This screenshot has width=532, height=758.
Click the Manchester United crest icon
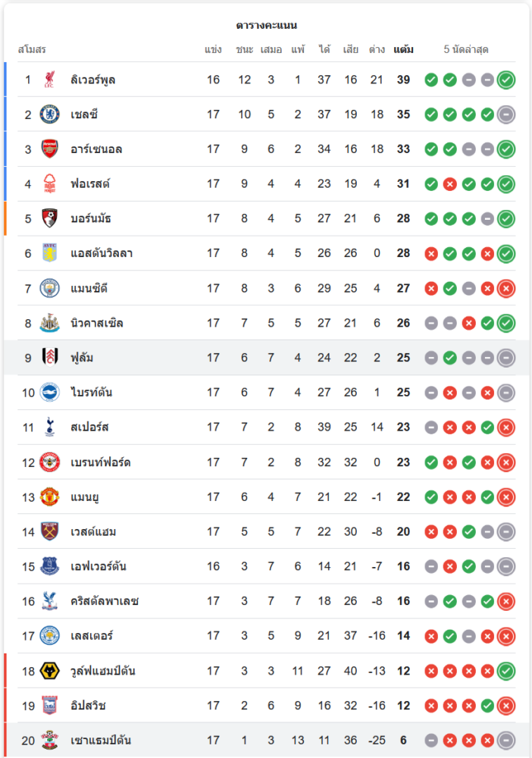[50, 497]
